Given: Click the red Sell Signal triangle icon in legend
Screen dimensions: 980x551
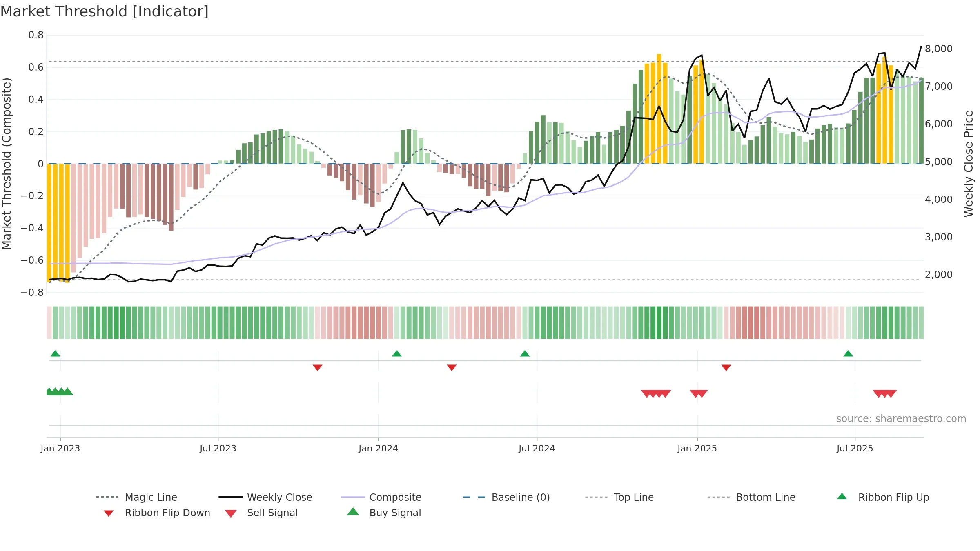Looking at the screenshot, I should point(231,513).
